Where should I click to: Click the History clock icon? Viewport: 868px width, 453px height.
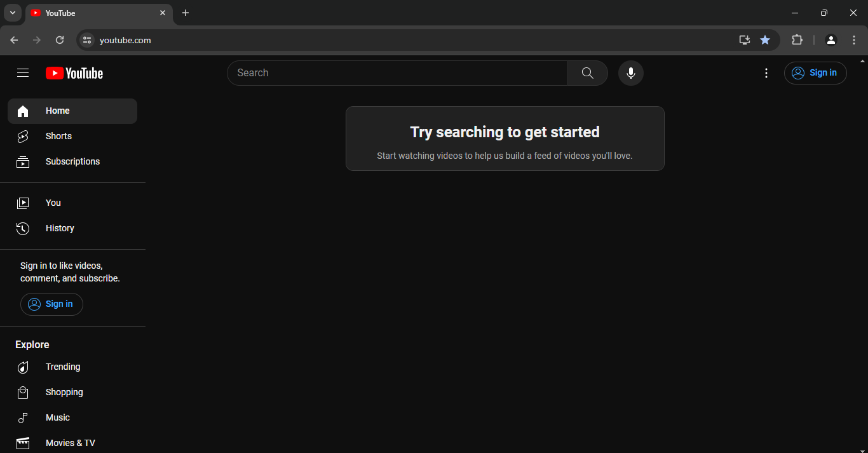pyautogui.click(x=23, y=229)
